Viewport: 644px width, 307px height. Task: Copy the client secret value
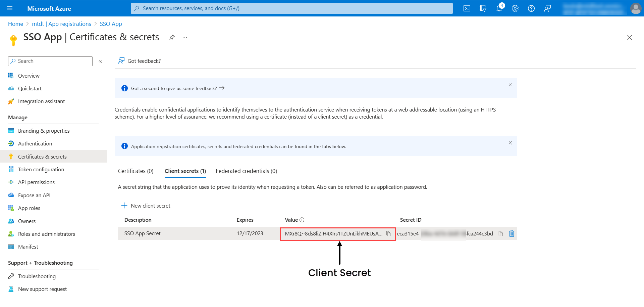pos(388,234)
